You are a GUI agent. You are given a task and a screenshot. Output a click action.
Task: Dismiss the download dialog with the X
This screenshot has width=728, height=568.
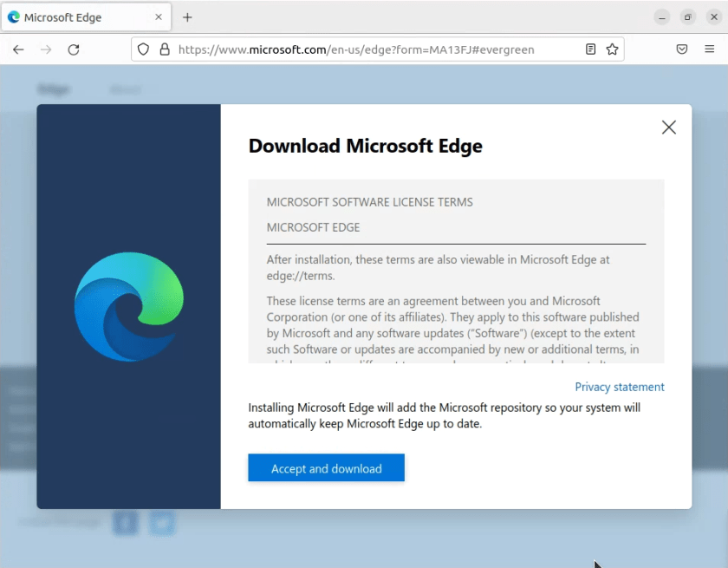[668, 127]
